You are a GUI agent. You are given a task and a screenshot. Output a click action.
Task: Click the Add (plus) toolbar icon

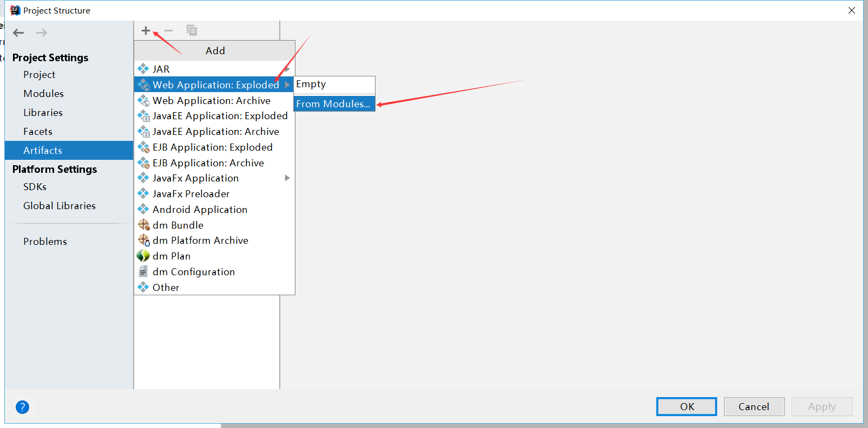pyautogui.click(x=146, y=30)
